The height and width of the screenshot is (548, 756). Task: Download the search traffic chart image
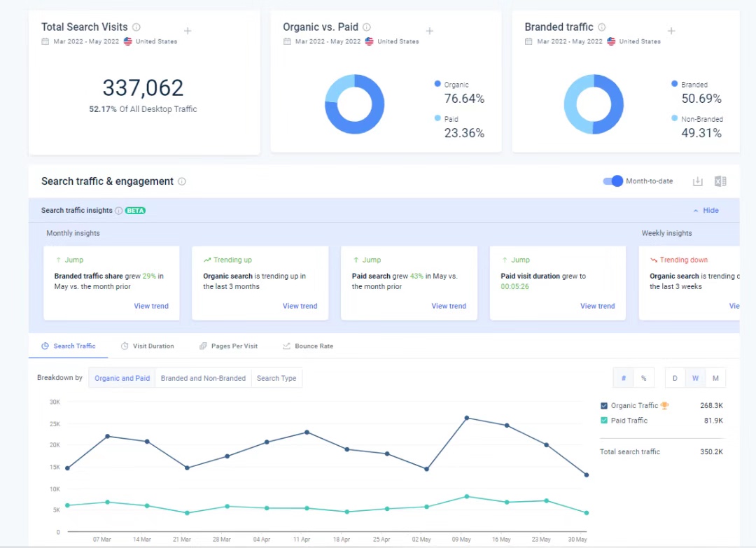click(697, 181)
